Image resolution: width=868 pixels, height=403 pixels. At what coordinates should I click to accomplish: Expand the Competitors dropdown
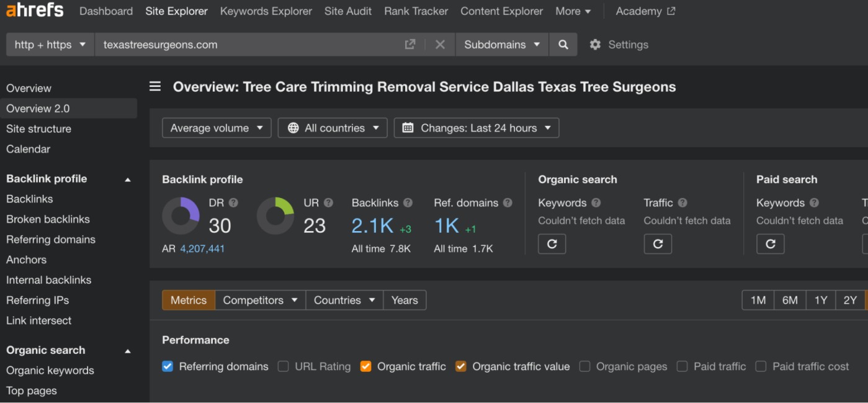pyautogui.click(x=261, y=300)
